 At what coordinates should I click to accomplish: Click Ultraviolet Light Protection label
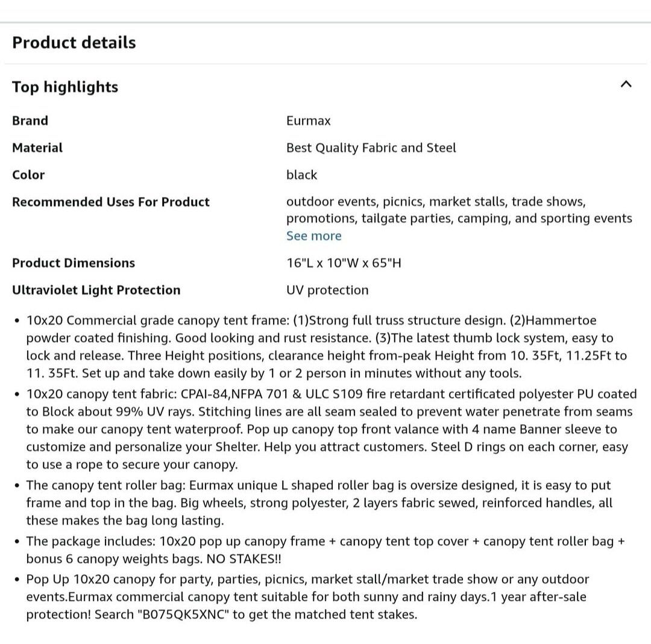click(x=96, y=290)
